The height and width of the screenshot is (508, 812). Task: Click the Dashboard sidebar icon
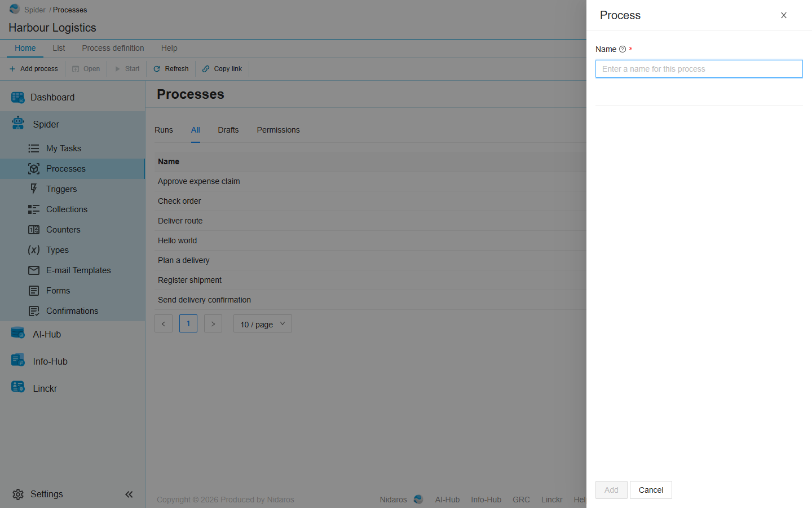(x=17, y=98)
